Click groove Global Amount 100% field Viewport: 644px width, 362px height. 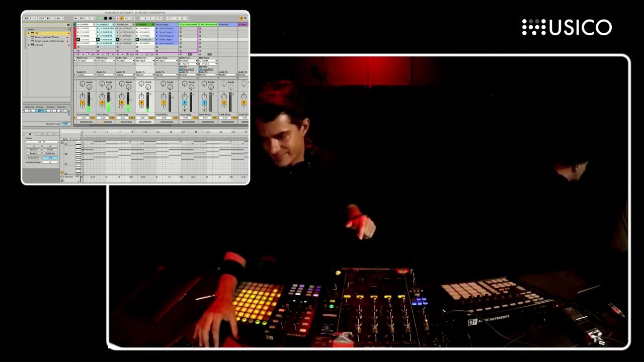click(66, 124)
